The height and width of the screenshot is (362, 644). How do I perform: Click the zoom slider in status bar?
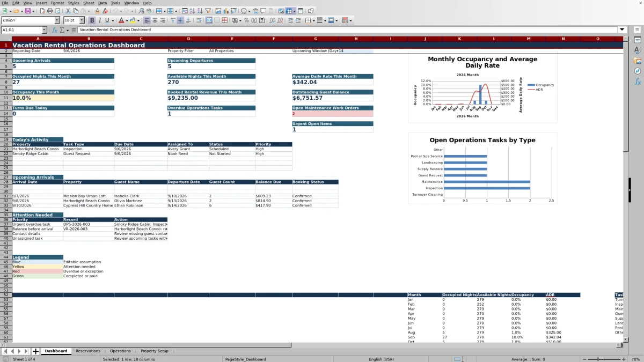pos(604,359)
